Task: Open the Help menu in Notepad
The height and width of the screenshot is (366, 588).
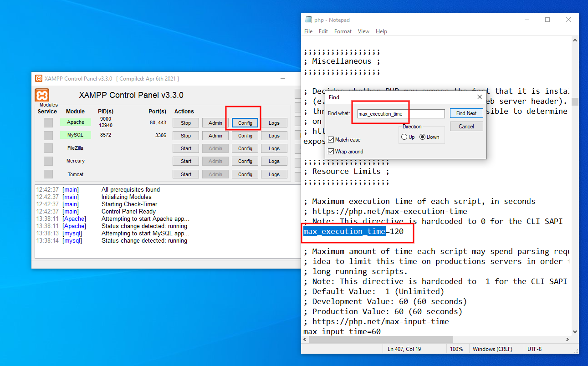Action: [381, 31]
